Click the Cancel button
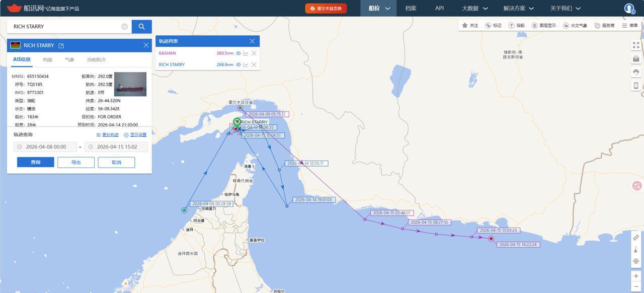This screenshot has width=644, height=293. [116, 162]
